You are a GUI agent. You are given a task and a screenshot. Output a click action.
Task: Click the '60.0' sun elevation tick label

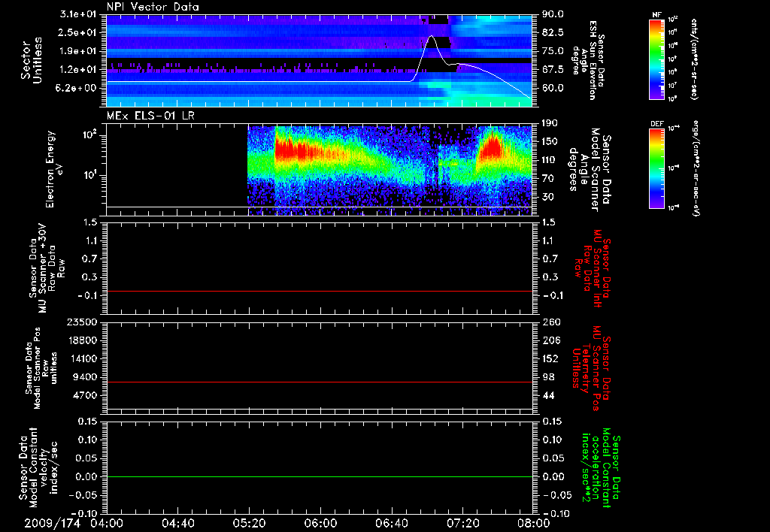(553, 88)
